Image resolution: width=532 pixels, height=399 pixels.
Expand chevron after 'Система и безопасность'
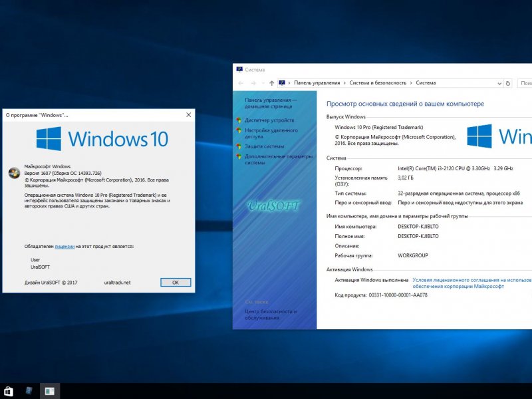pyautogui.click(x=411, y=83)
